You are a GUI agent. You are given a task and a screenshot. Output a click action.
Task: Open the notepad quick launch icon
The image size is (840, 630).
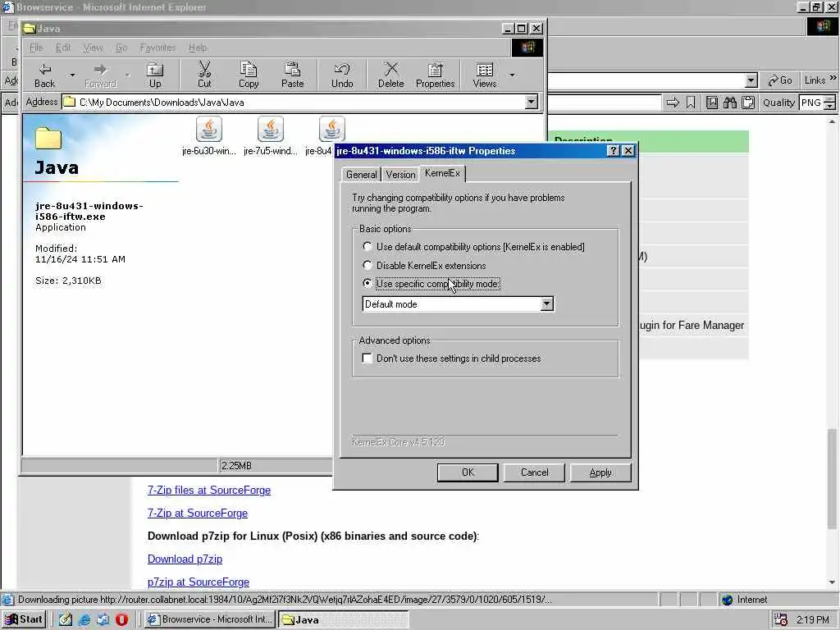(x=66, y=619)
